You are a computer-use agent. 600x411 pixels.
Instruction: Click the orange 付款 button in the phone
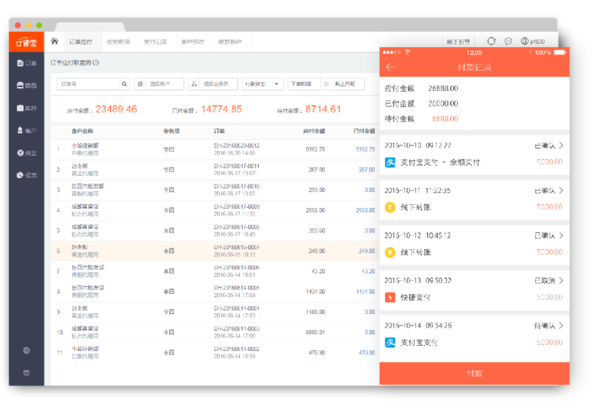pyautogui.click(x=474, y=373)
